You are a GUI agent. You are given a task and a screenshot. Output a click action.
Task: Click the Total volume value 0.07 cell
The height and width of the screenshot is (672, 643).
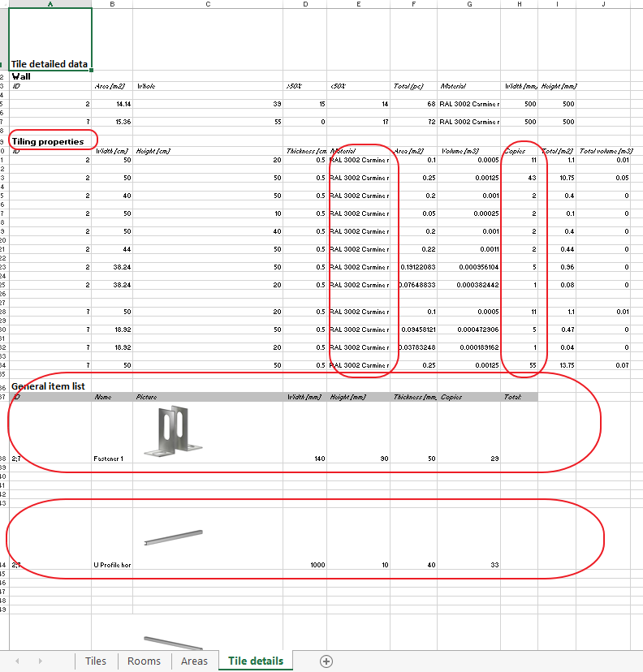point(603,365)
